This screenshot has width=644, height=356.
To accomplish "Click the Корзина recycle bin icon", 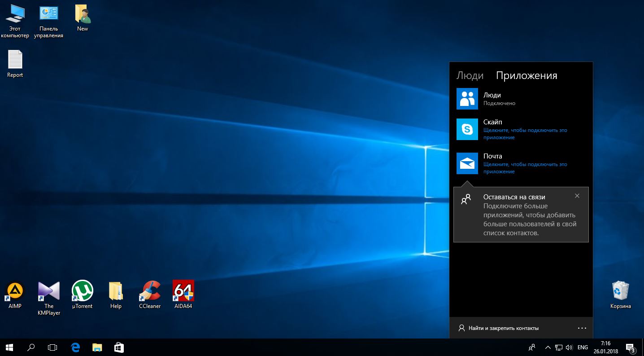I will pos(620,291).
